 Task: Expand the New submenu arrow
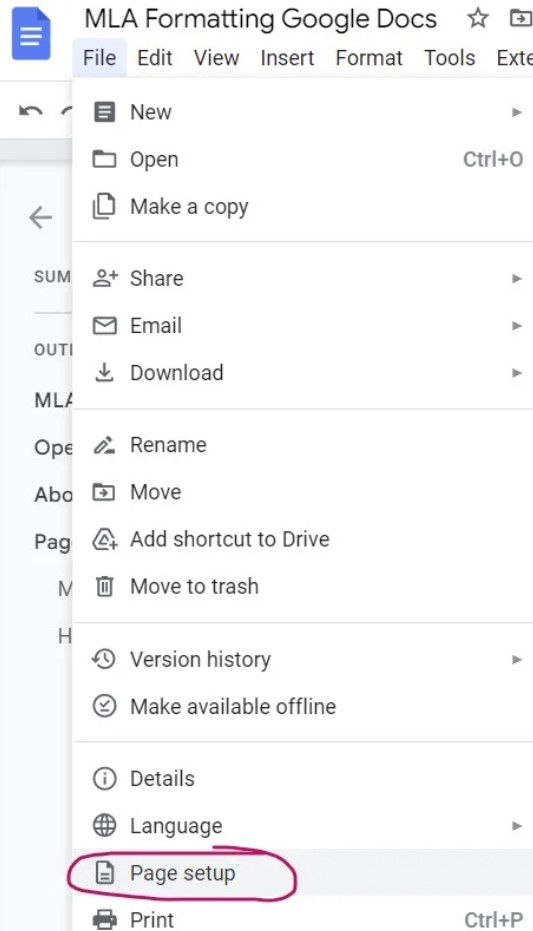pos(517,112)
